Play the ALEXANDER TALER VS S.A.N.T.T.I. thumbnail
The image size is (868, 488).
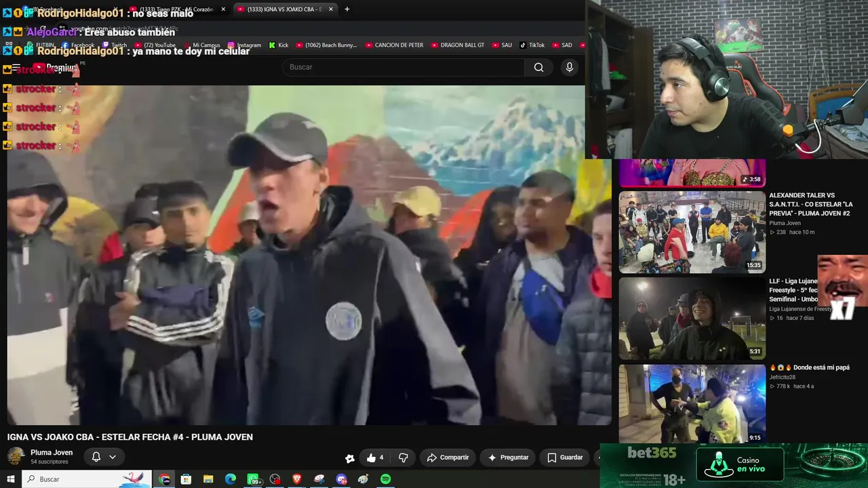coord(692,232)
